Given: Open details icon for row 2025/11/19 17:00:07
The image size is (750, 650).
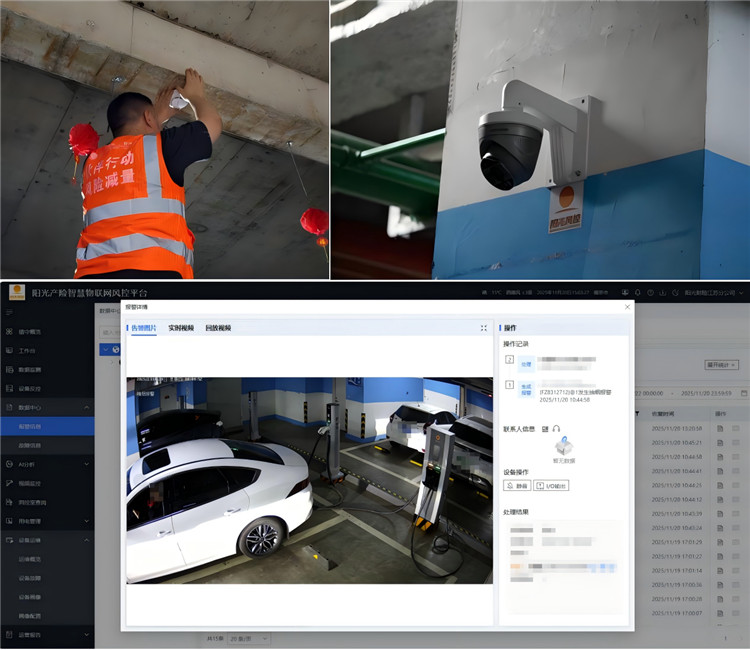Looking at the screenshot, I should (x=720, y=613).
